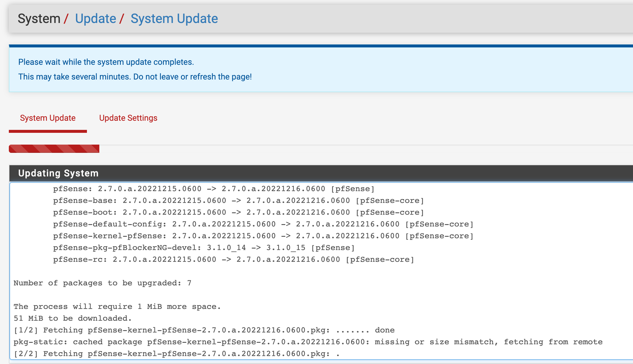Click the 'Please wait' alert message
This screenshot has height=364, width=633.
(106, 62)
